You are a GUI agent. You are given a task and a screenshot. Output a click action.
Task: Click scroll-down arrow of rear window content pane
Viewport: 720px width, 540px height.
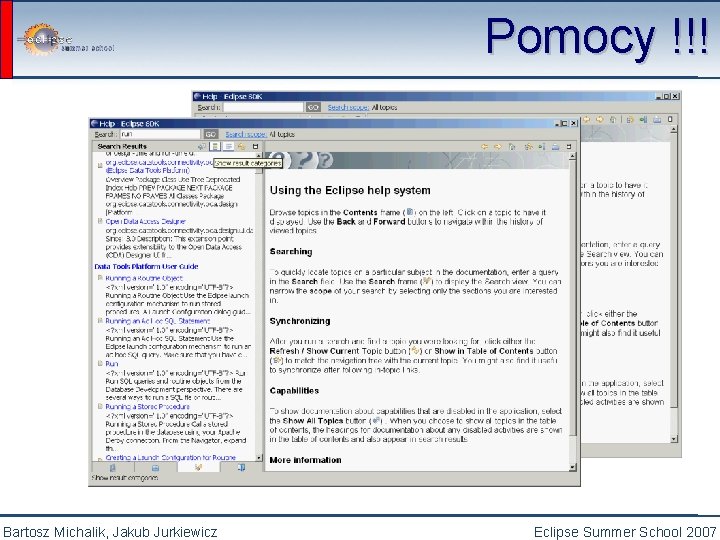click(x=674, y=439)
